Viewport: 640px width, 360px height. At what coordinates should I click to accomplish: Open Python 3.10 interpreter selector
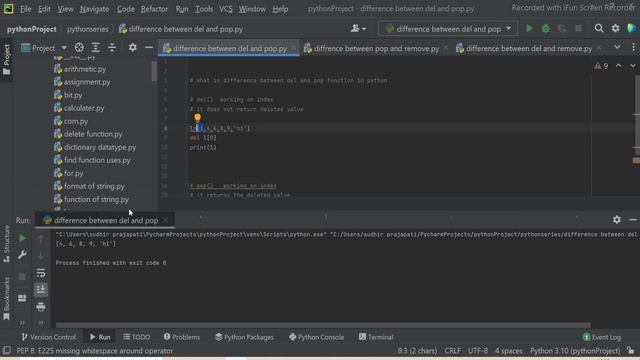[x=575, y=351]
